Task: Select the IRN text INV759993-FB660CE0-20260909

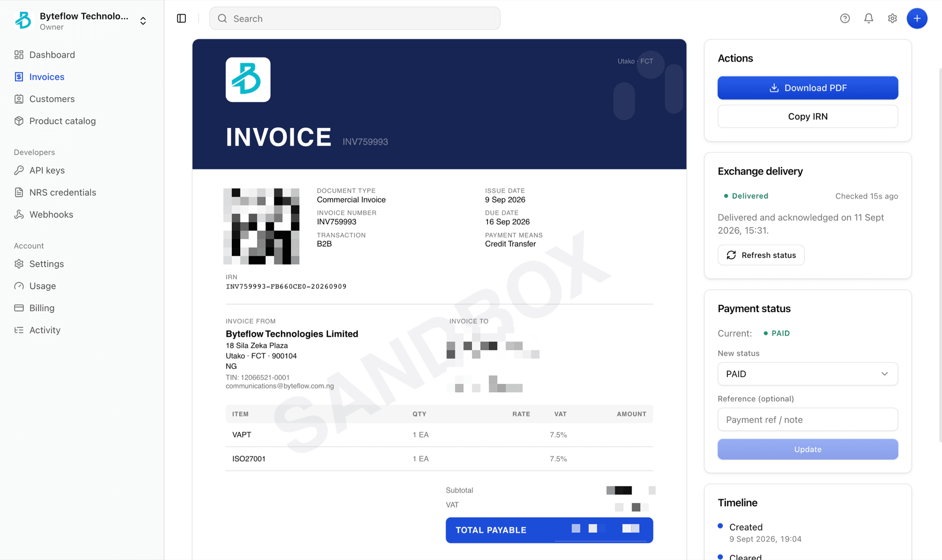Action: (x=286, y=287)
